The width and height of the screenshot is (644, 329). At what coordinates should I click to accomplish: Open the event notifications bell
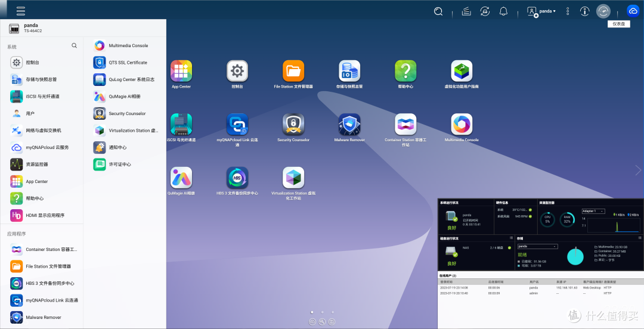click(503, 11)
